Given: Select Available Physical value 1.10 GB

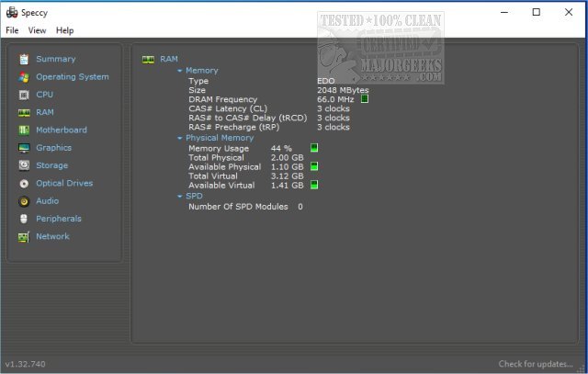Looking at the screenshot, I should pos(288,167).
